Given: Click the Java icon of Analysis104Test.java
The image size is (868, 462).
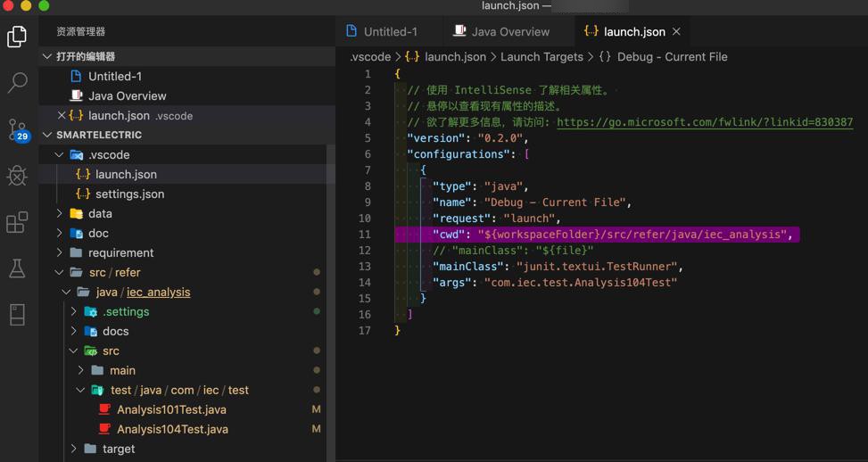Looking at the screenshot, I should (104, 429).
